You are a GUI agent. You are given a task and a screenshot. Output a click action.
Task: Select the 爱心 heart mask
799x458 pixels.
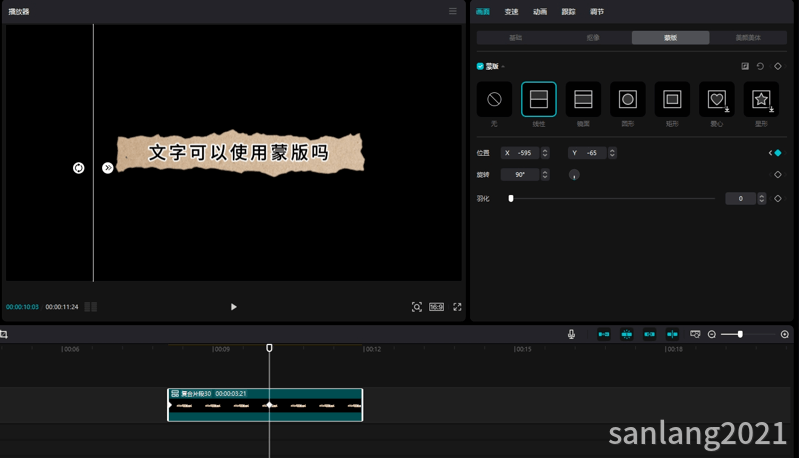coord(717,99)
